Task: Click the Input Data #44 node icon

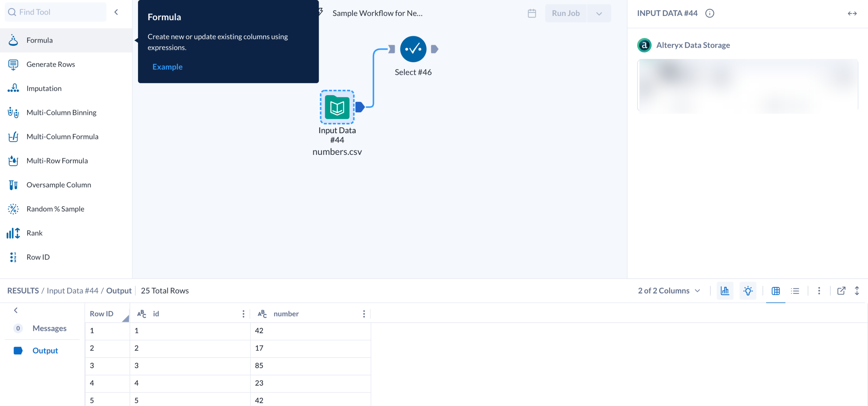Action: click(337, 107)
